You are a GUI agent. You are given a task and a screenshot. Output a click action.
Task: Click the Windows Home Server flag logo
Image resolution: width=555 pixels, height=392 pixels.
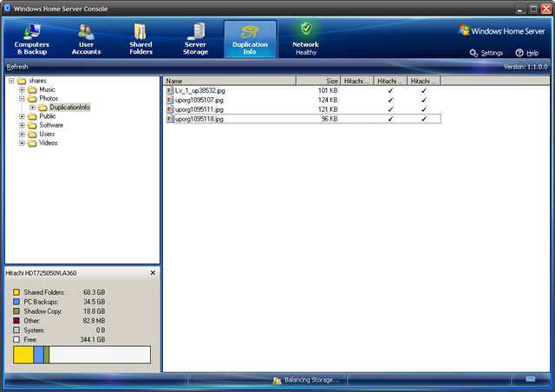tap(464, 29)
